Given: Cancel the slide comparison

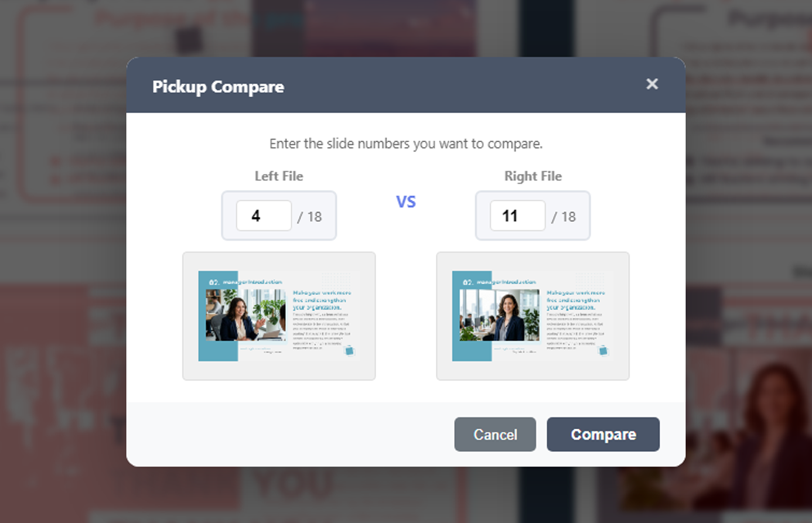Looking at the screenshot, I should point(494,434).
